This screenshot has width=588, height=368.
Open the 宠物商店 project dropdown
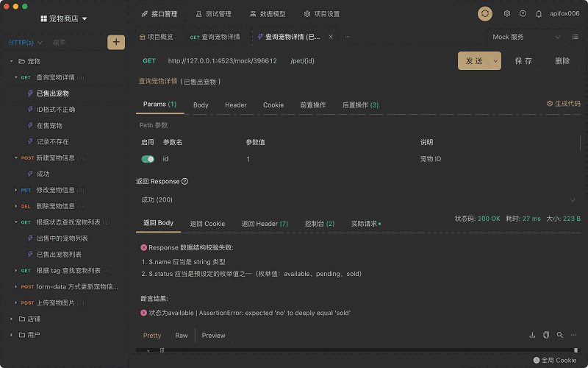click(x=85, y=19)
